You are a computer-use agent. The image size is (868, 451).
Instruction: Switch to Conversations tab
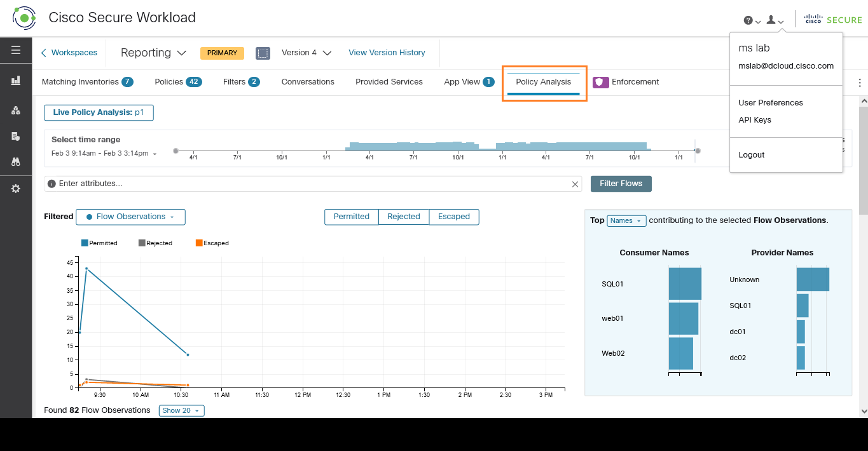tap(308, 82)
